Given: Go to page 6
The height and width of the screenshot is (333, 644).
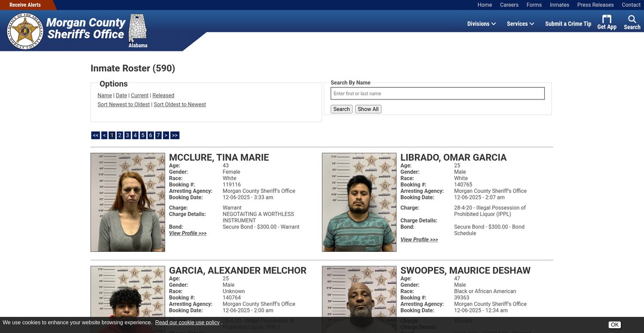Looking at the screenshot, I should coord(151,135).
